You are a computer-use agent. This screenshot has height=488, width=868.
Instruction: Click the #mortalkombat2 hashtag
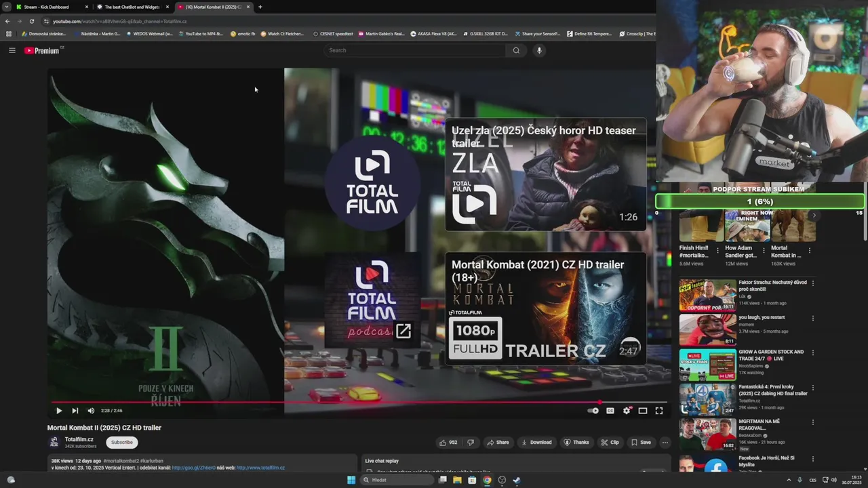(x=121, y=461)
